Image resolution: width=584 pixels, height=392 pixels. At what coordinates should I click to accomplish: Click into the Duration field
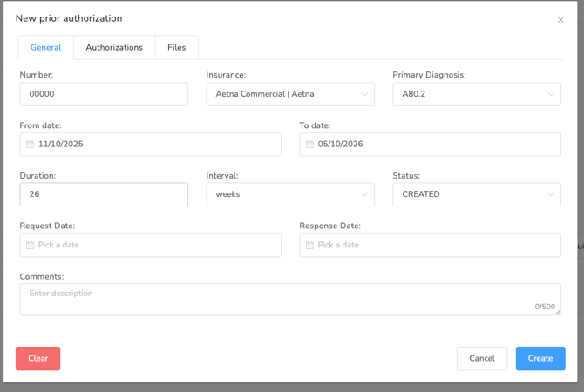pyautogui.click(x=104, y=194)
